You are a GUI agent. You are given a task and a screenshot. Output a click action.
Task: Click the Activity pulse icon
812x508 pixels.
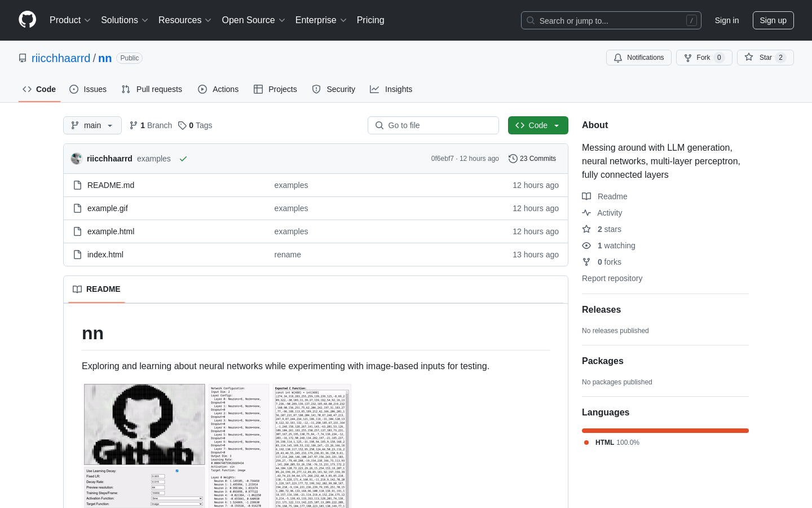586,213
